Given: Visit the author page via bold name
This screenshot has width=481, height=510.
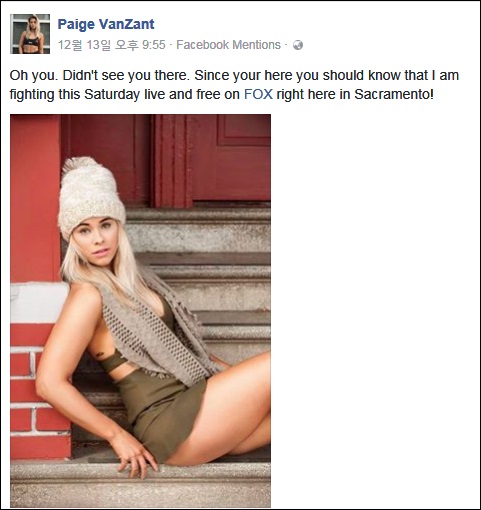Looking at the screenshot, I should coord(106,24).
